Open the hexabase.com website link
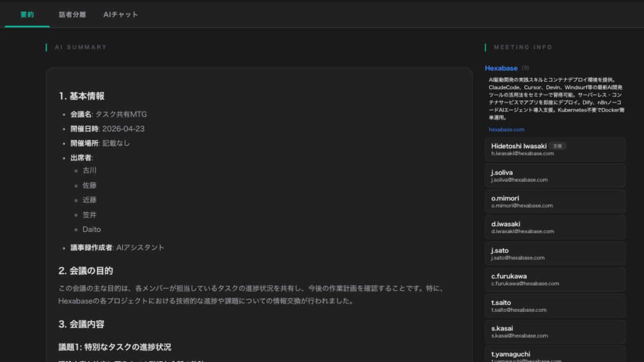644x362 pixels. (506, 129)
